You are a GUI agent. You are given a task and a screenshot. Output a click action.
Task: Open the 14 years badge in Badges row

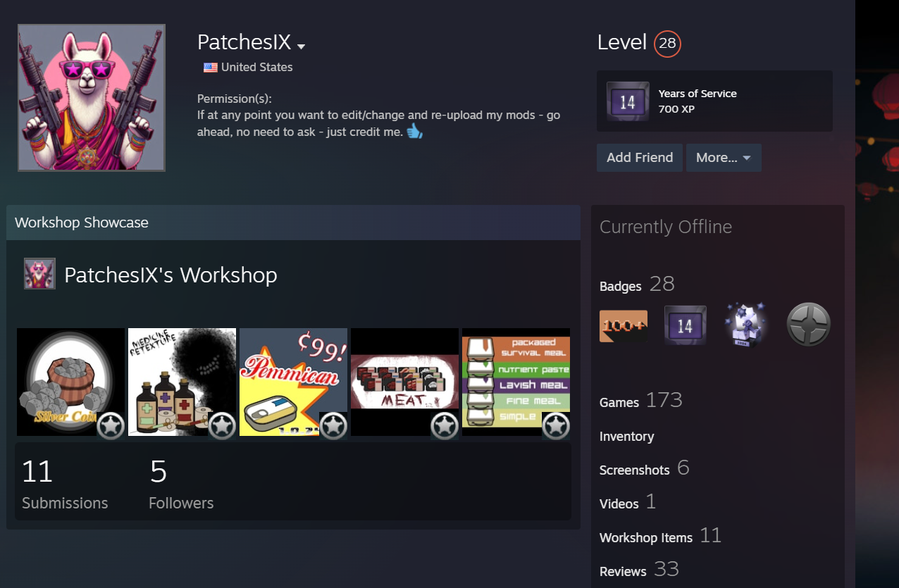pos(686,325)
